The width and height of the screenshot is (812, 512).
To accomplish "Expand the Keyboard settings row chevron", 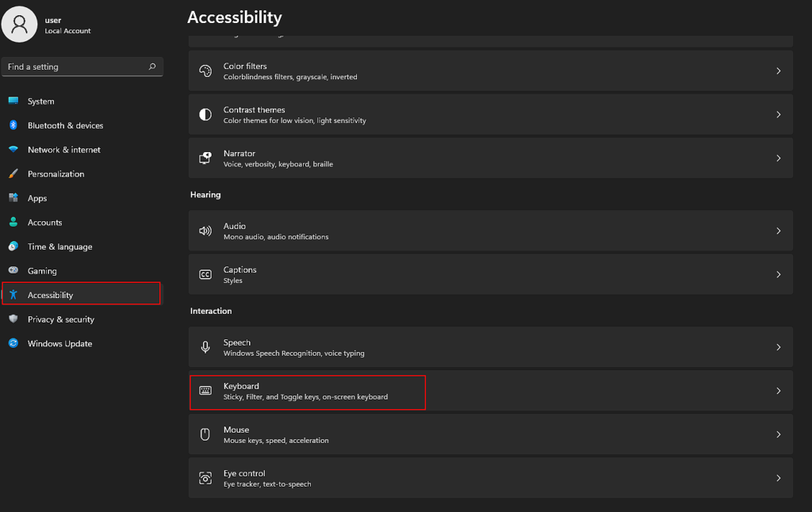I will pos(778,391).
